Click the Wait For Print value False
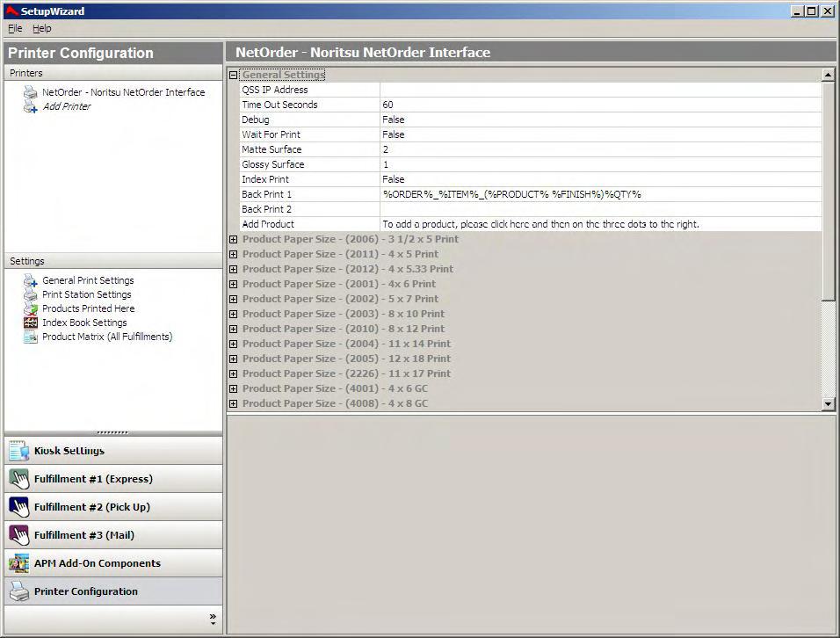The width and height of the screenshot is (840, 638). click(600, 135)
